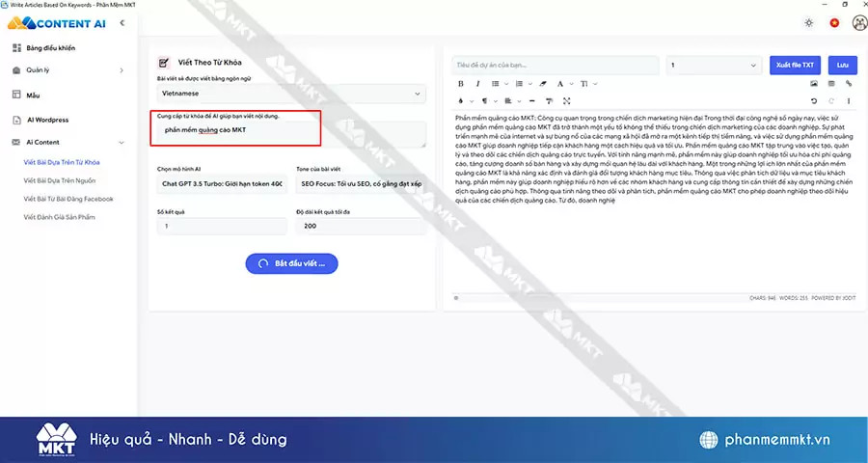The height and width of the screenshot is (463, 868).
Task: Toggle bold formatting in the editor
Action: (460, 84)
